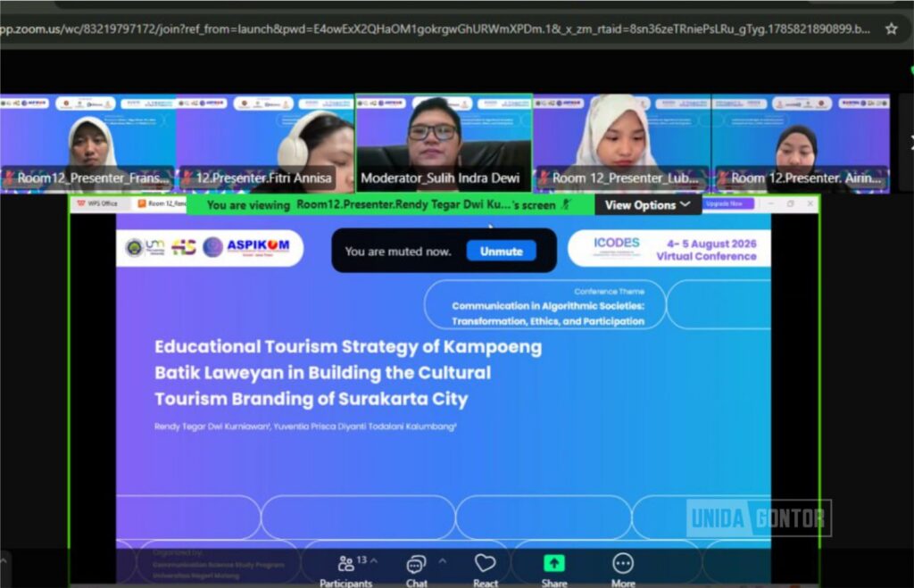The image size is (914, 588).
Task: Open the Chat panel
Action: point(416,571)
